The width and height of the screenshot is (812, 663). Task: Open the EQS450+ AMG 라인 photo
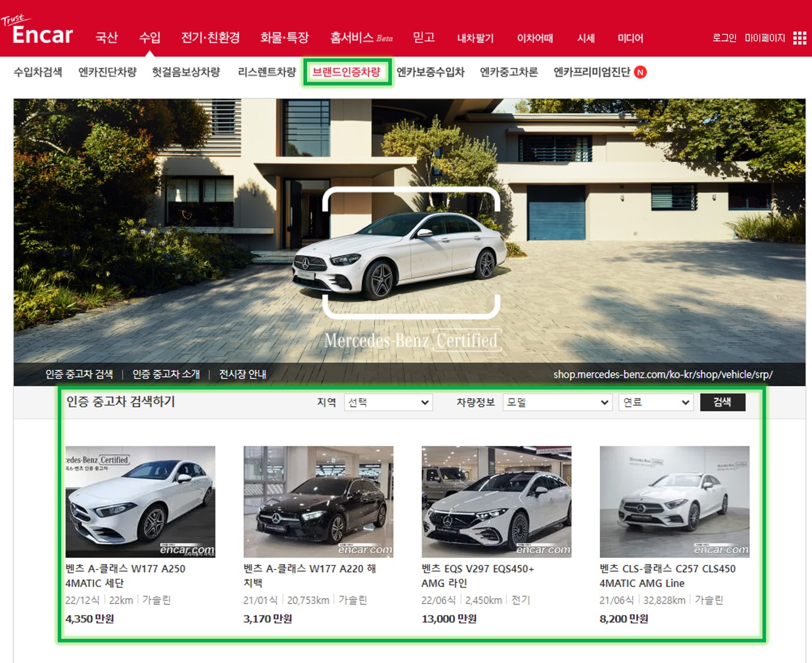pyautogui.click(x=496, y=502)
